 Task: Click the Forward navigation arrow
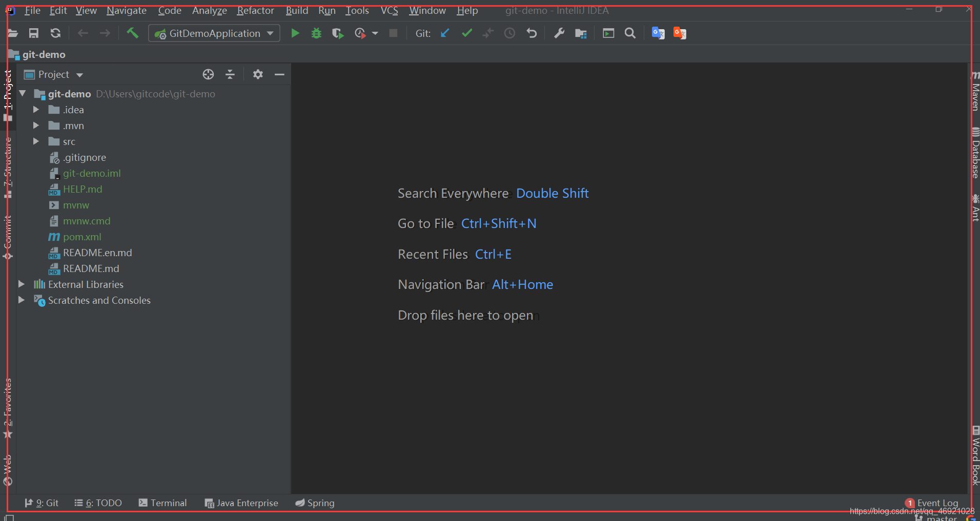coord(105,33)
